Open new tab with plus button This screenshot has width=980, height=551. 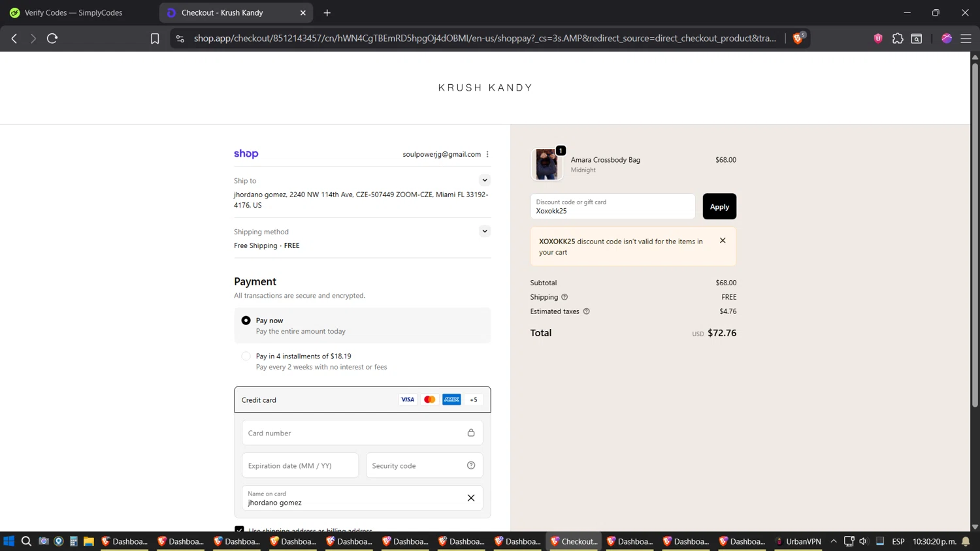coord(327,12)
